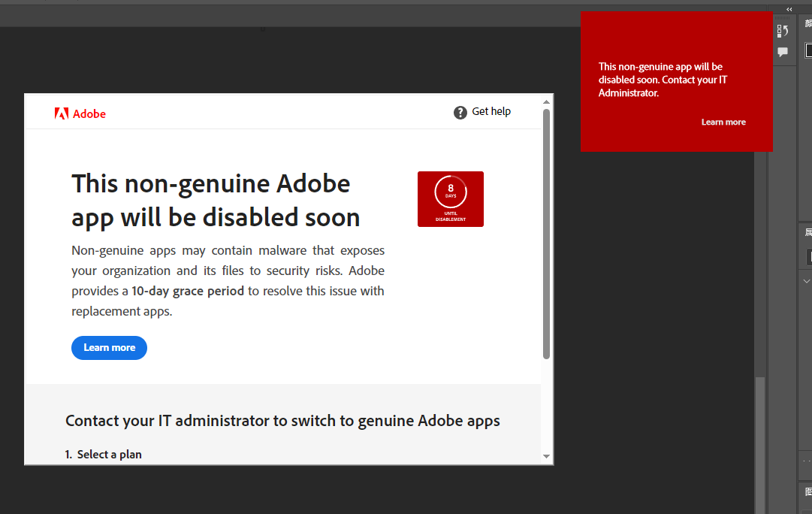Image resolution: width=812 pixels, height=514 pixels.
Task: Expand the chevron in the right properties panel
Action: [x=806, y=281]
